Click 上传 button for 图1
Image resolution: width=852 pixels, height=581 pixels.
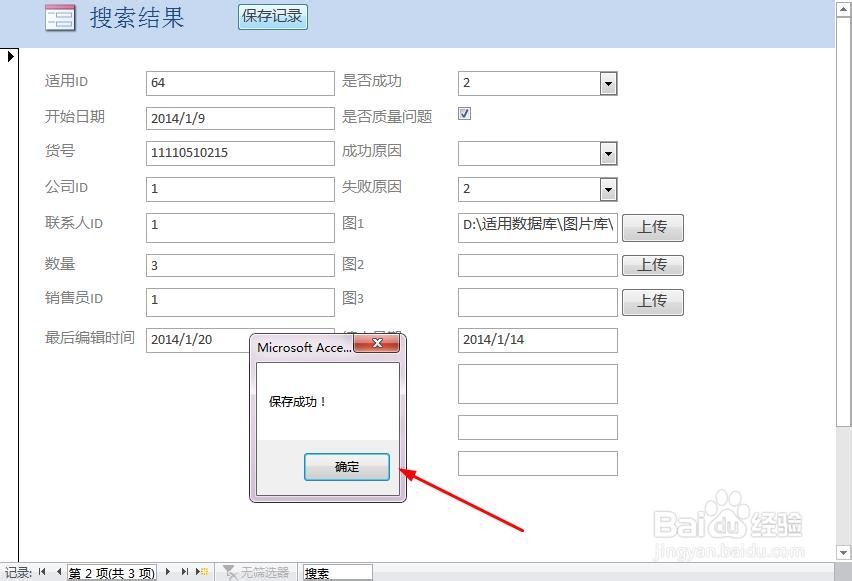pos(653,227)
